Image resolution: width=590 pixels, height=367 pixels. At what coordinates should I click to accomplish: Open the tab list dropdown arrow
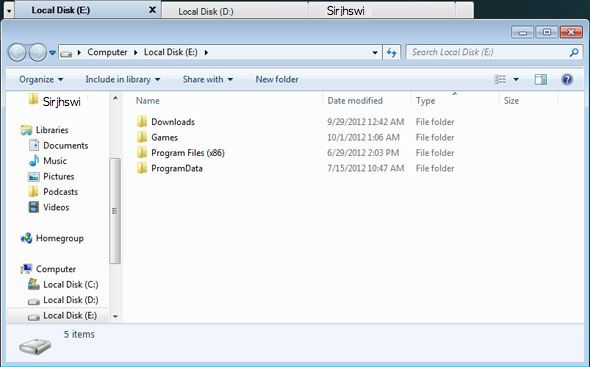coord(9,11)
